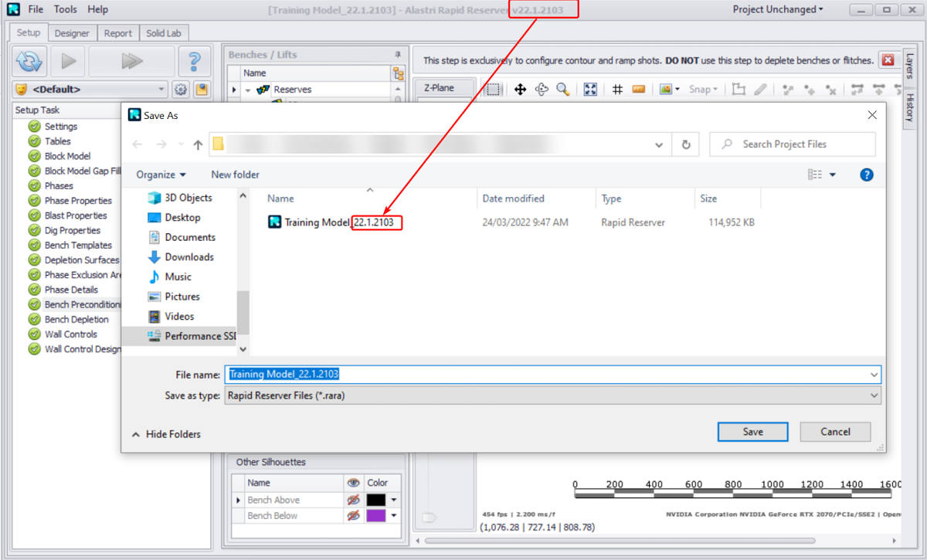Open the File name history dropdown arrow
The width and height of the screenshot is (927, 560).
(874, 375)
